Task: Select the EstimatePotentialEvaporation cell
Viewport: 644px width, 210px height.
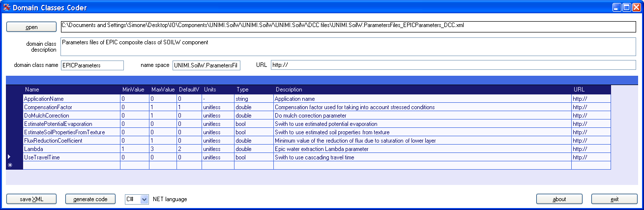Action: click(72, 124)
